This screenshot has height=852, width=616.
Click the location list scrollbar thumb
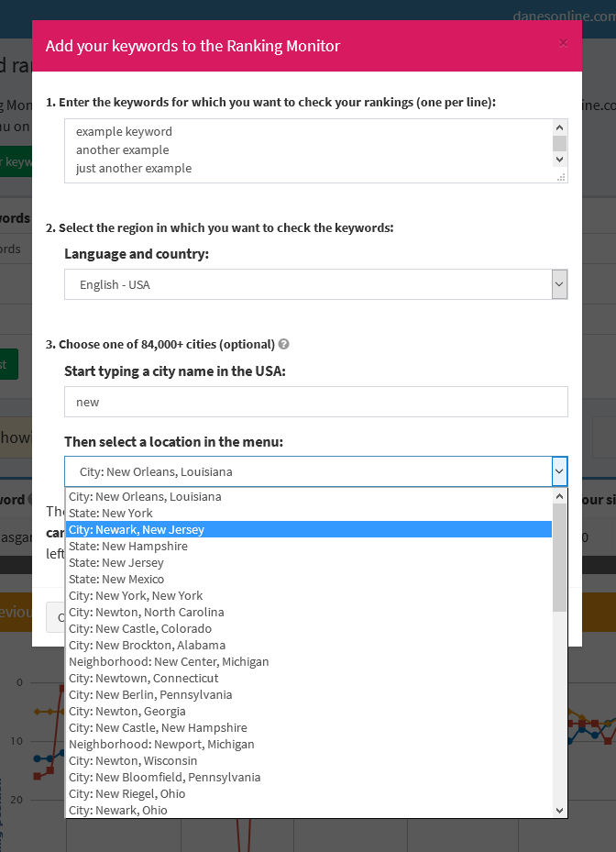[x=560, y=557]
